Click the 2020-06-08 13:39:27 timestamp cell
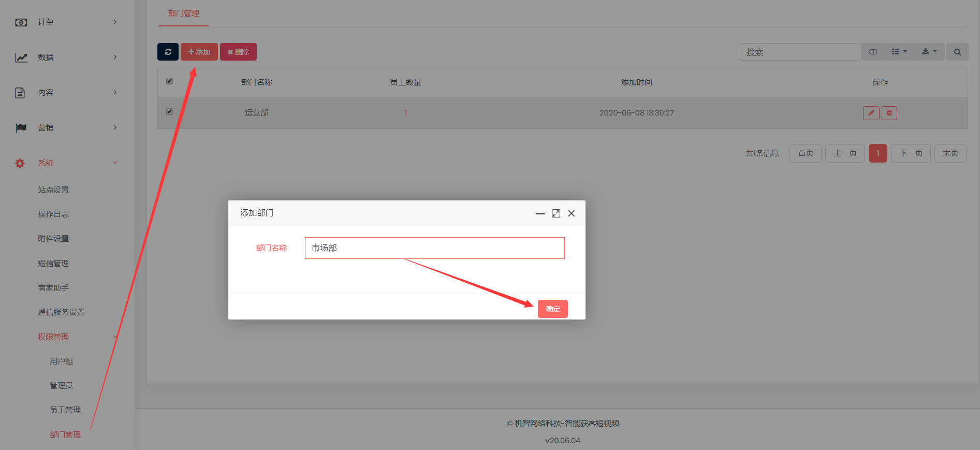 tap(637, 113)
